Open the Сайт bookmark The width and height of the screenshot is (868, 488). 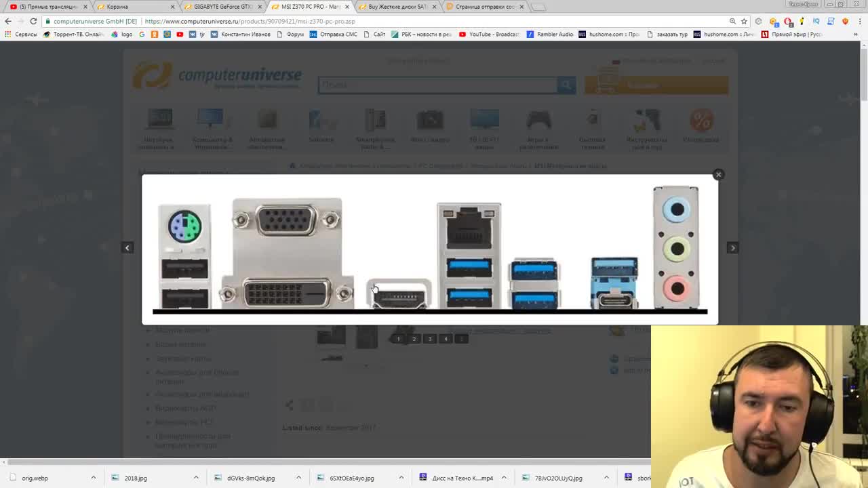[374, 34]
